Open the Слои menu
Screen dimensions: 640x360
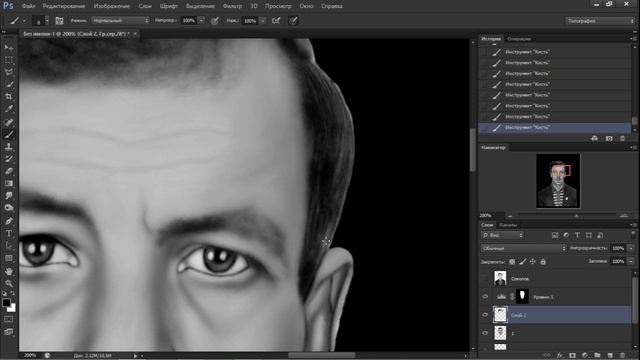[145, 6]
